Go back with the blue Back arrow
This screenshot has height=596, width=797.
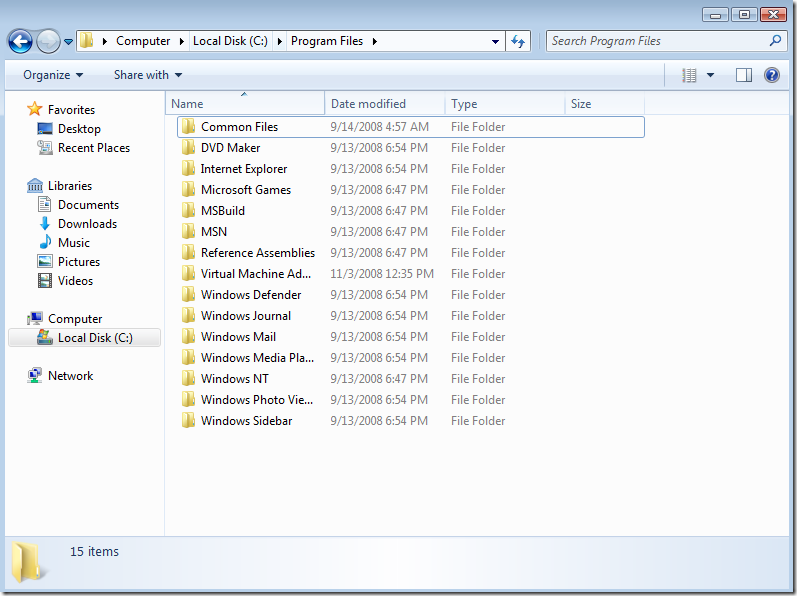coord(20,41)
